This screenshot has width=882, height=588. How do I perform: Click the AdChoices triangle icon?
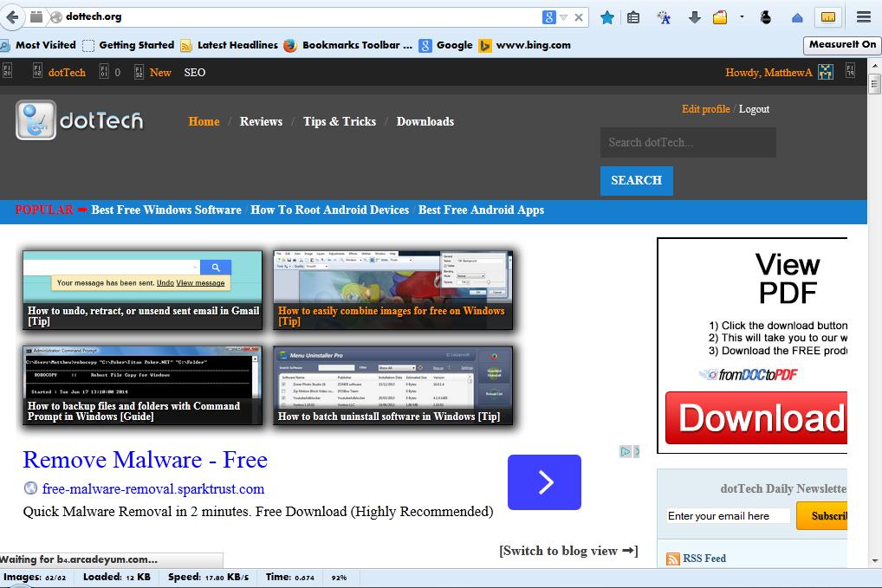coord(625,451)
